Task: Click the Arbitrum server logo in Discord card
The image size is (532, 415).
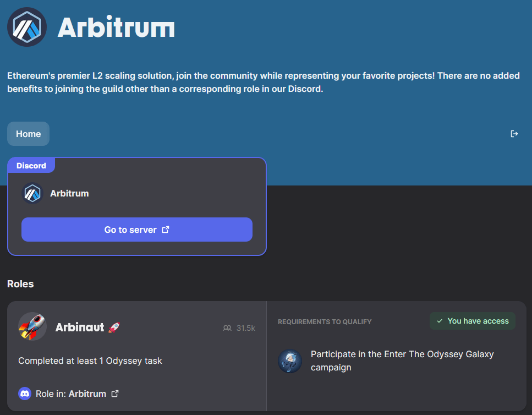Action: tap(32, 193)
